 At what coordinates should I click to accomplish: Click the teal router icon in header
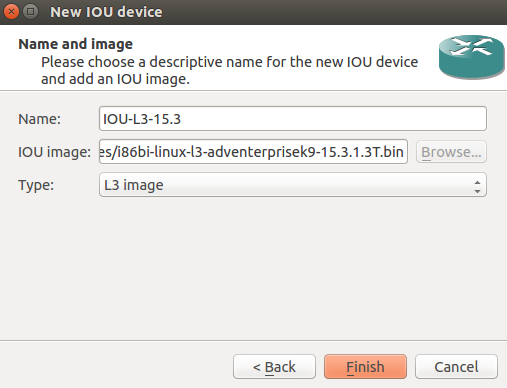click(472, 57)
